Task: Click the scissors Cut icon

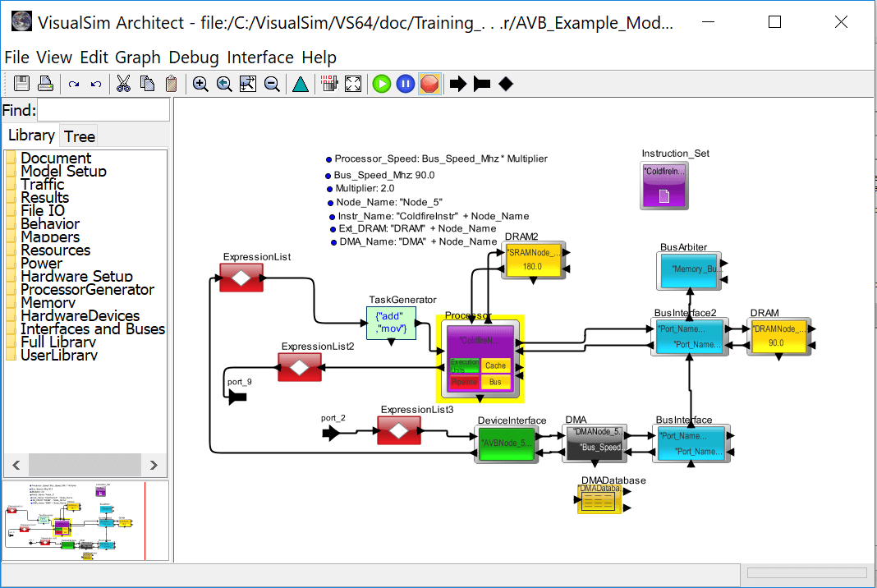Action: 123,83
